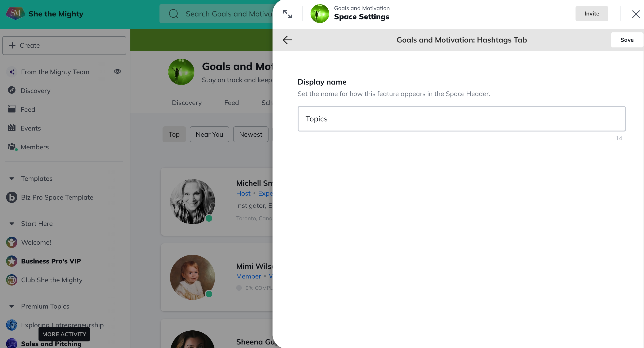Open the Create button in sidebar
Image resolution: width=644 pixels, height=348 pixels.
tap(64, 46)
